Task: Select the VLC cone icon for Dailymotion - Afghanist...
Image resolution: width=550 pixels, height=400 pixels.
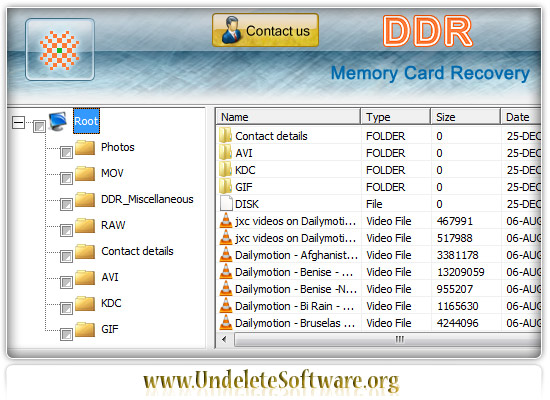Action: pos(226,255)
